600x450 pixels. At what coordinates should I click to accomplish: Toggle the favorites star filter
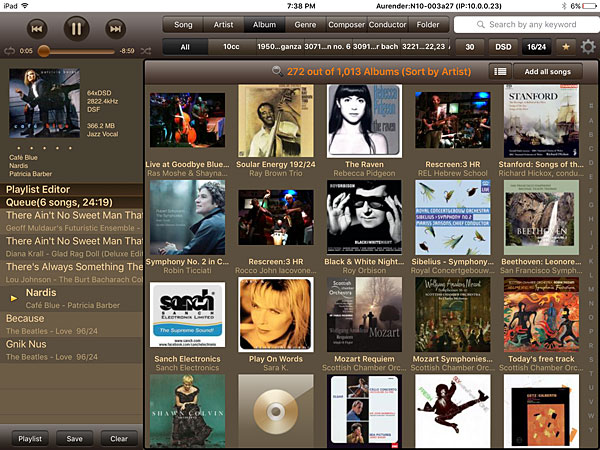pos(566,47)
